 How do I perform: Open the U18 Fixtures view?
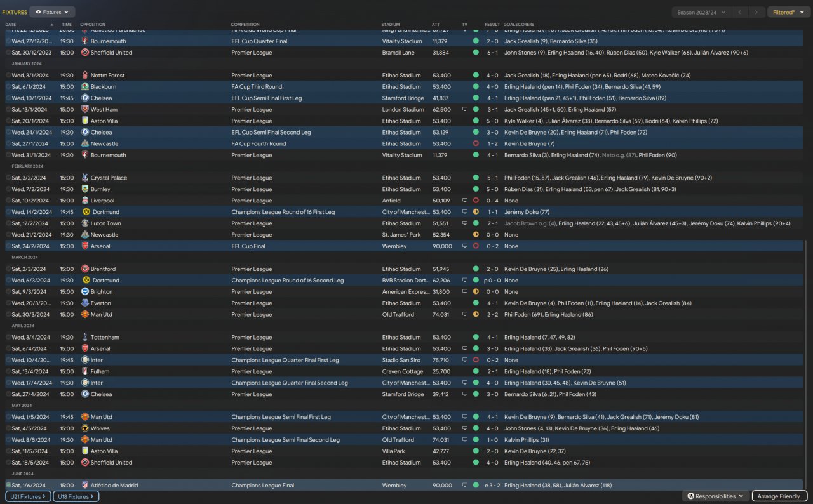click(76, 496)
